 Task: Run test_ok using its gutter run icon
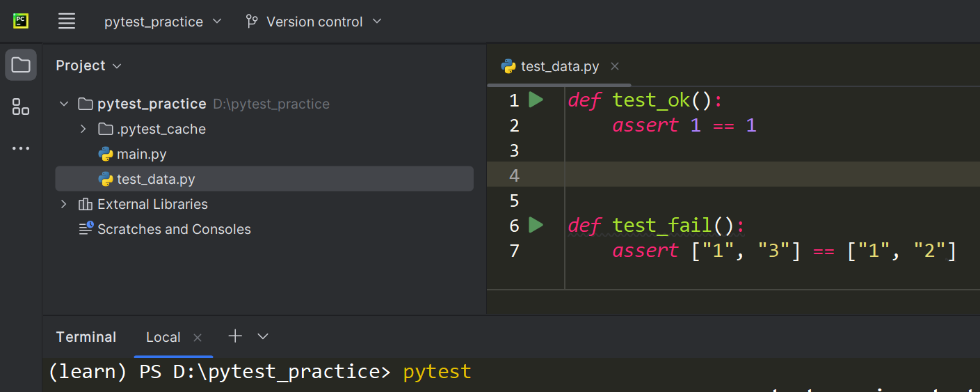[536, 100]
